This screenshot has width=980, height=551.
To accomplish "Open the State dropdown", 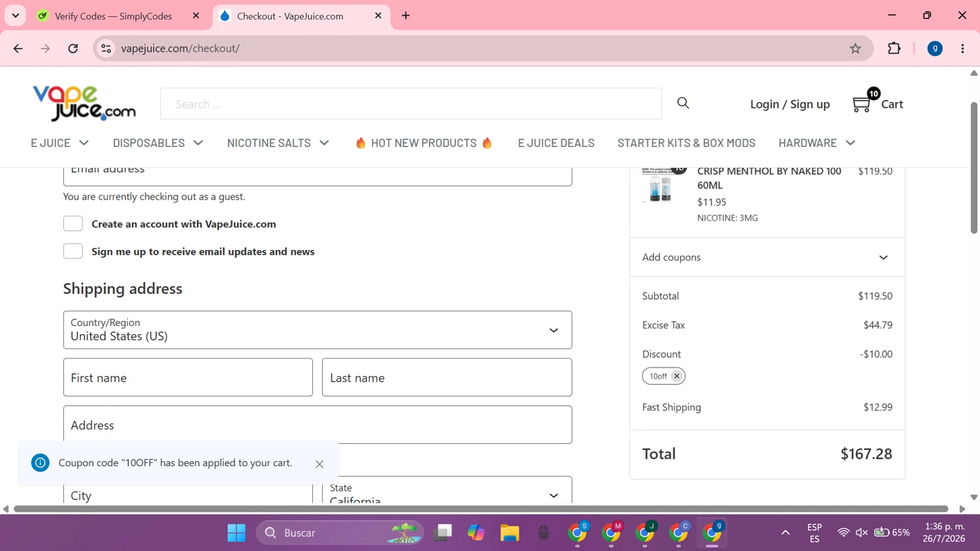I will click(447, 491).
